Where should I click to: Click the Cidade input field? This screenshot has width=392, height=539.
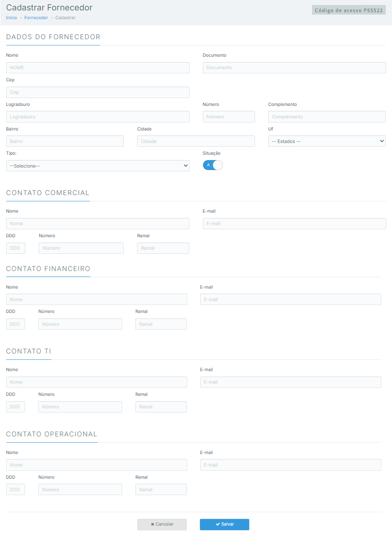tap(196, 141)
